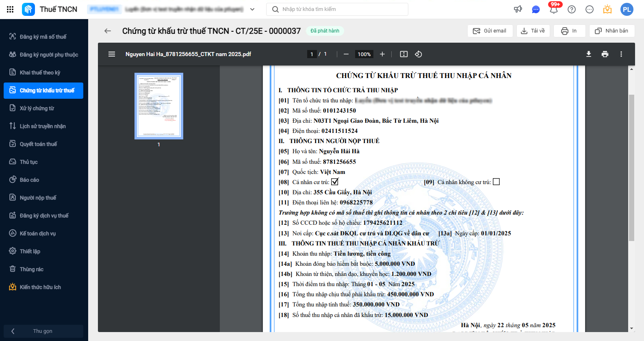Zoom out with the minus icon
This screenshot has width=644, height=341.
tap(346, 54)
